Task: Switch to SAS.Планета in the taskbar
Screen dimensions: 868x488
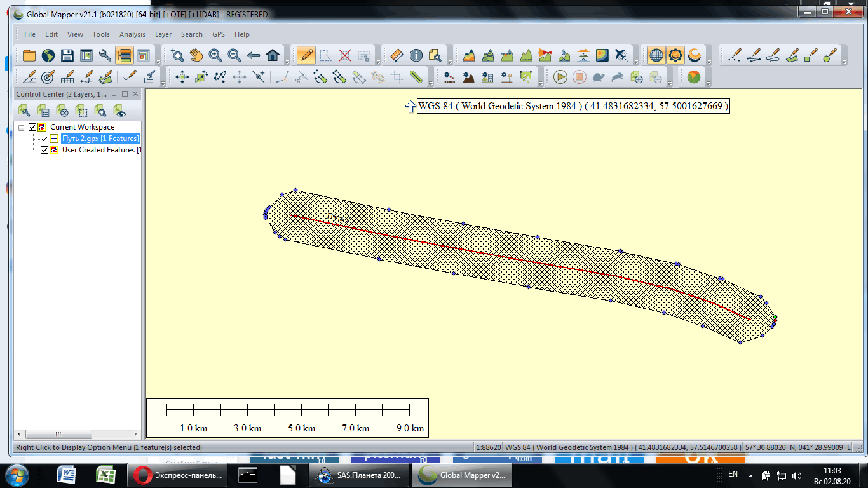Action: coord(358,475)
